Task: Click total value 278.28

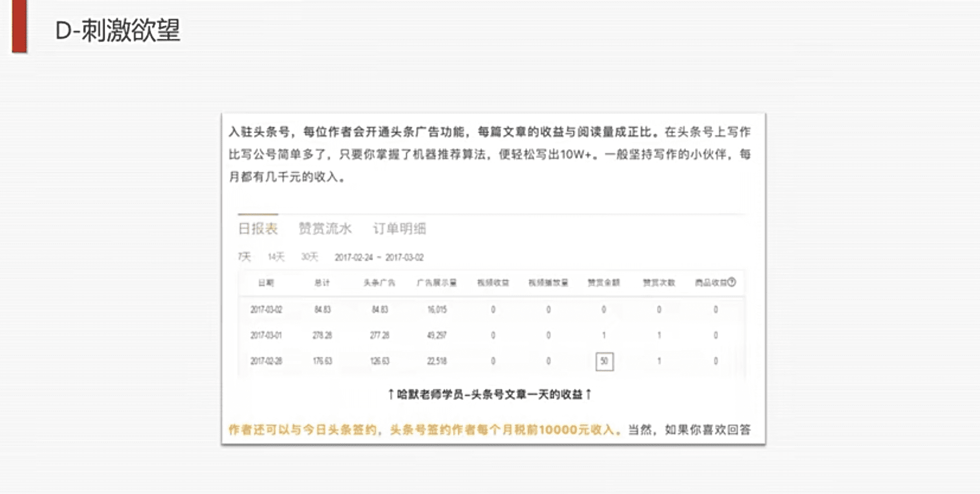Action: pos(322,336)
